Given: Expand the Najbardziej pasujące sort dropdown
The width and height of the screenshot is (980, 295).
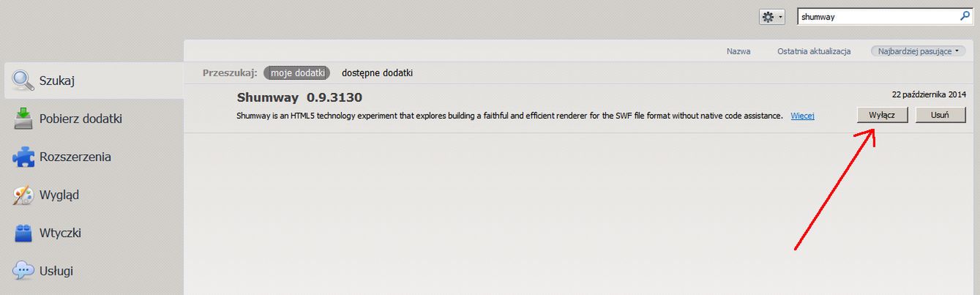Looking at the screenshot, I should (918, 51).
